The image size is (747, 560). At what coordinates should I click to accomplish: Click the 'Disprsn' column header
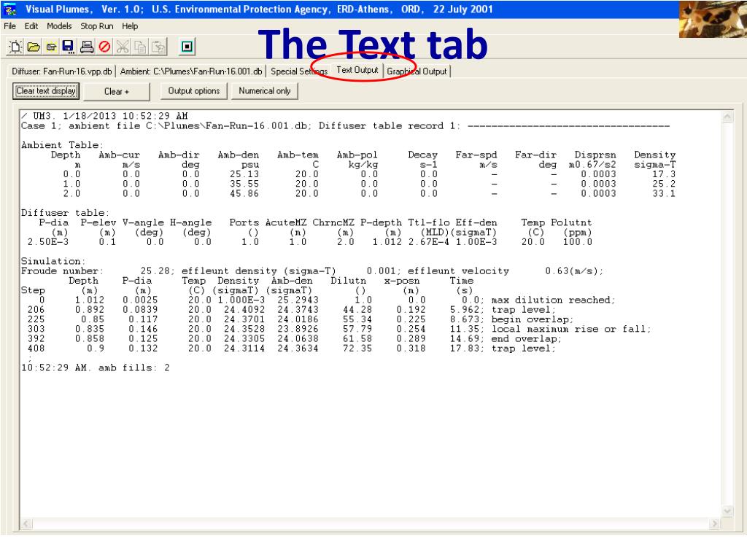pos(595,155)
